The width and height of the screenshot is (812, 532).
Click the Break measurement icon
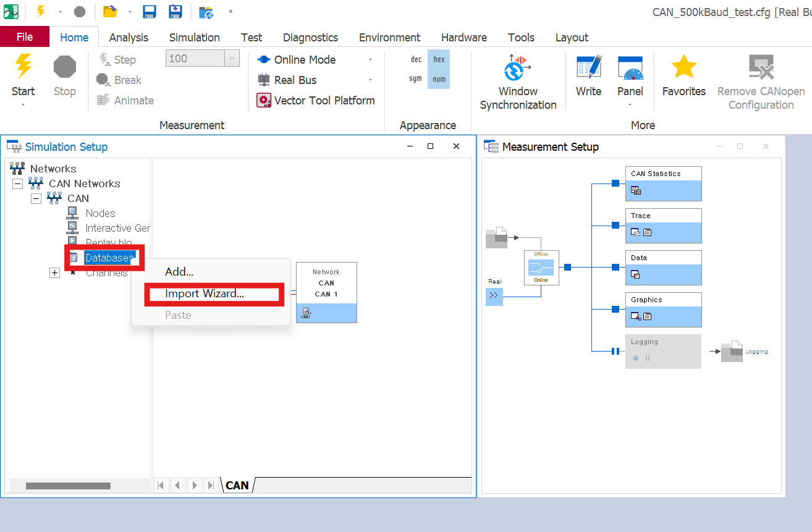[103, 80]
